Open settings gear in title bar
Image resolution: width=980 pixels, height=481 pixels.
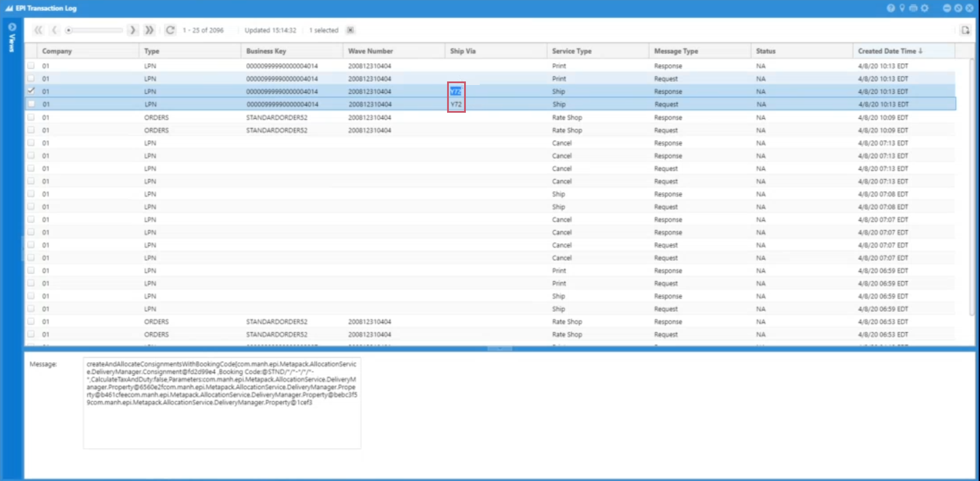pyautogui.click(x=925, y=8)
